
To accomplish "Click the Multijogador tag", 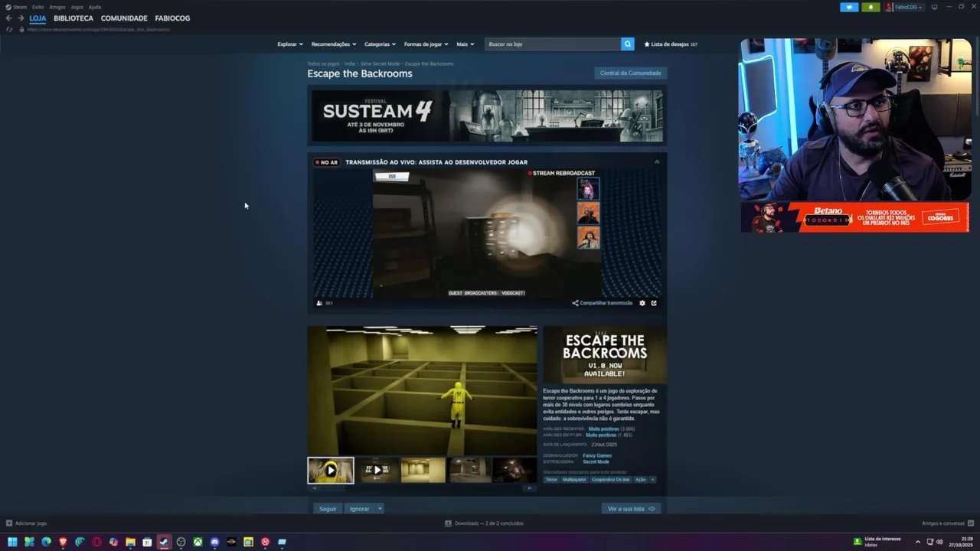I will coord(574,480).
